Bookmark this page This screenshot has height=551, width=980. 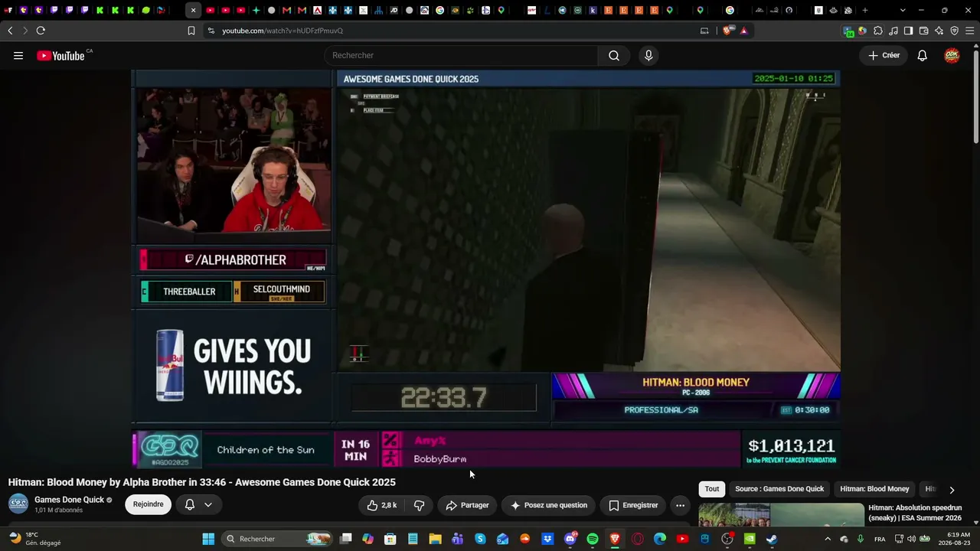(191, 31)
